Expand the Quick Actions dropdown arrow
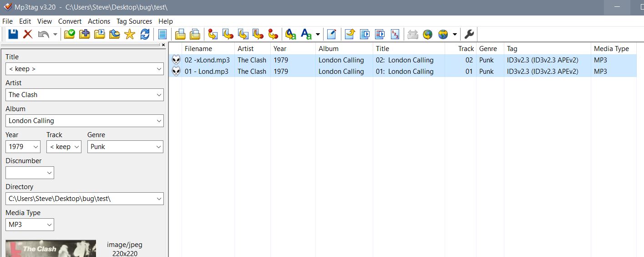 318,34
